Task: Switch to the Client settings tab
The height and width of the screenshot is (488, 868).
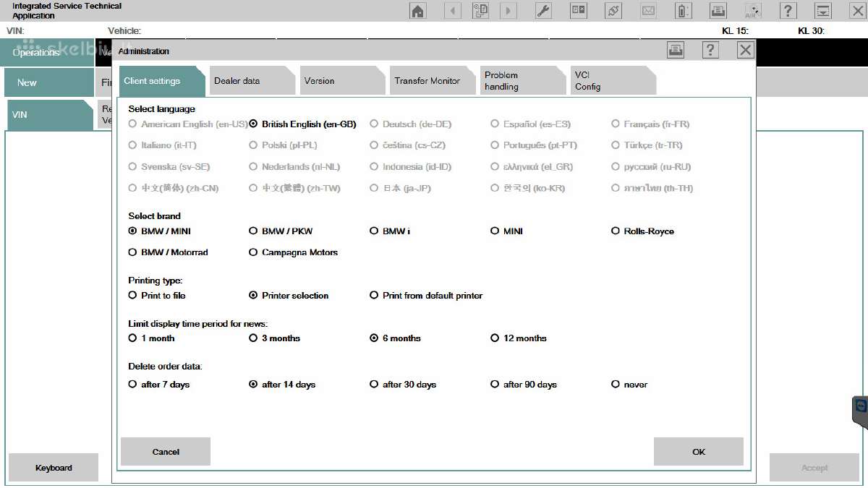Action: tap(161, 81)
